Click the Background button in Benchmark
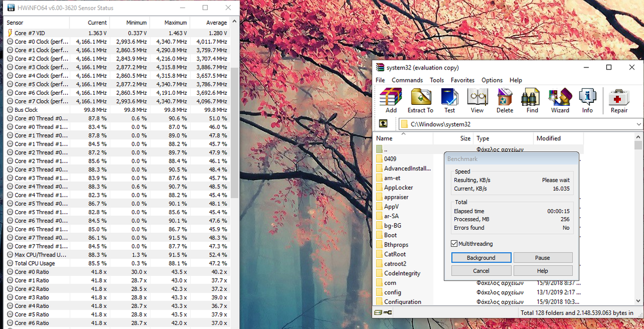Image resolution: width=644 pixels, height=329 pixels. click(481, 258)
